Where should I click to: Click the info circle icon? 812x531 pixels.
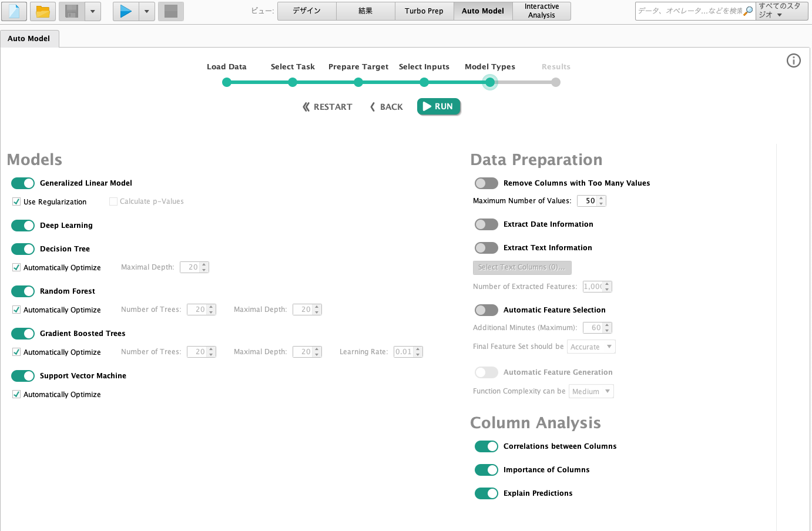pyautogui.click(x=794, y=61)
